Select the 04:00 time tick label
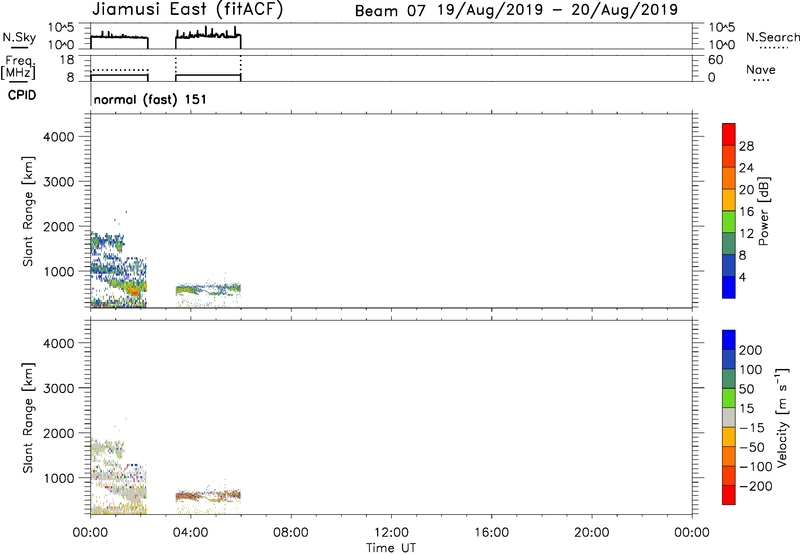Viewport: 800px width, 554px height. 190,533
